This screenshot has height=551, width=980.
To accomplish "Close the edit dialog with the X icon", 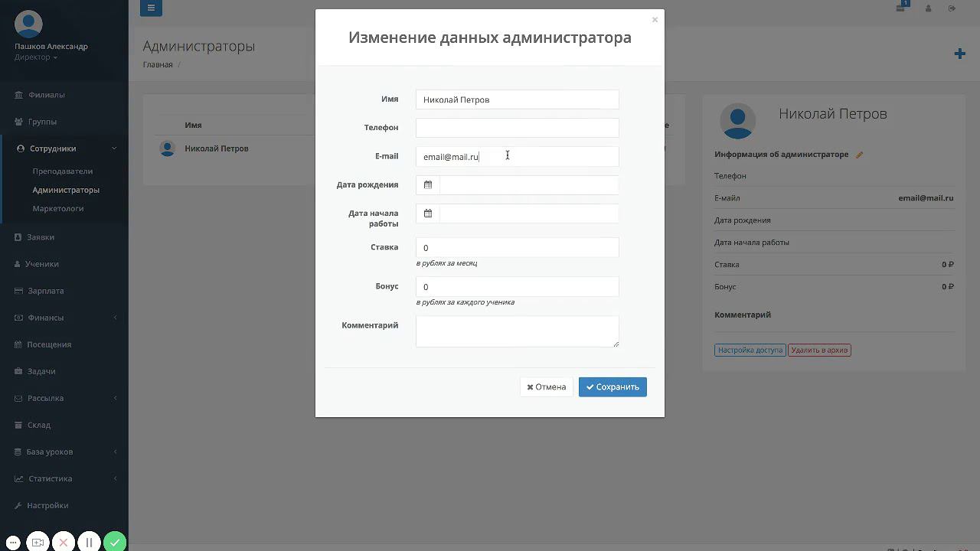I will tap(655, 20).
